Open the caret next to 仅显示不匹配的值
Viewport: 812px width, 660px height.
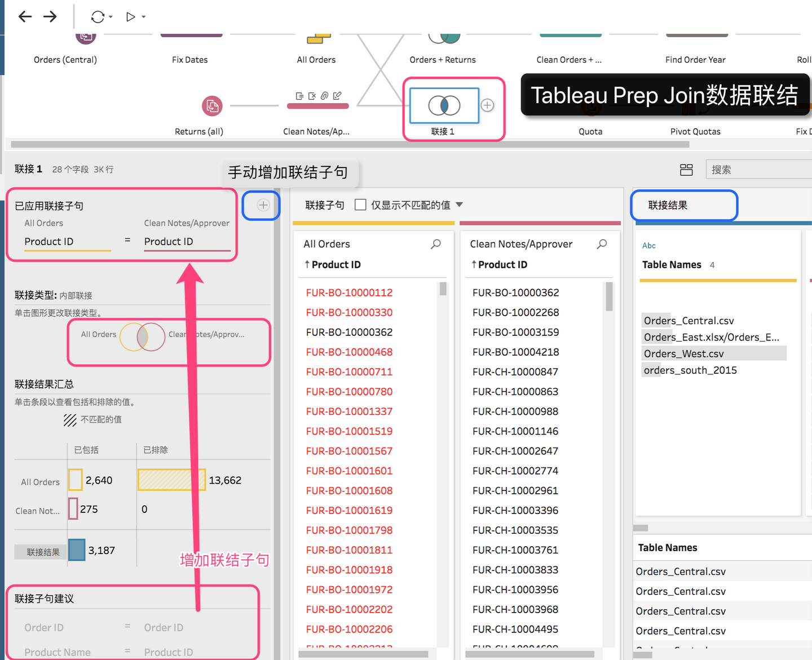[x=460, y=205]
